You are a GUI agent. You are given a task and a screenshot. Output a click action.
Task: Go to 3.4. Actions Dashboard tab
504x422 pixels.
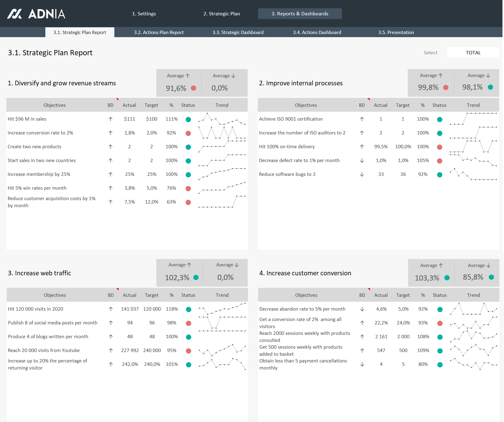click(x=317, y=33)
